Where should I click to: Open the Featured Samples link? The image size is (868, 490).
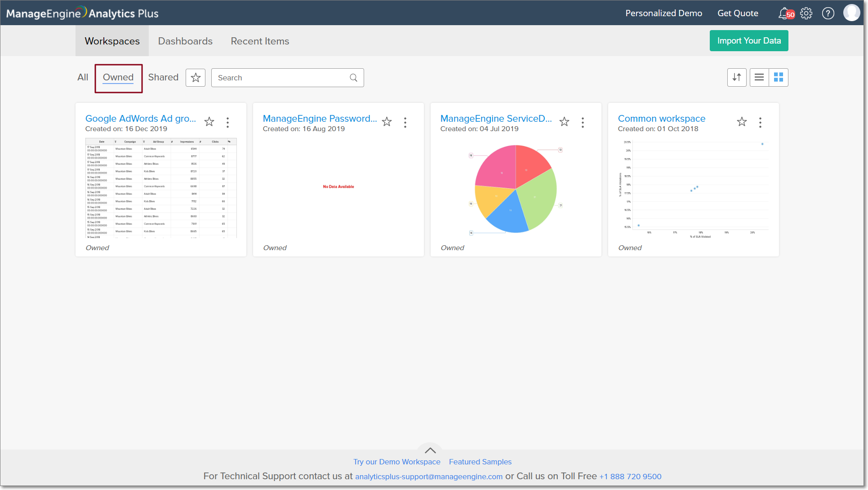click(x=480, y=462)
